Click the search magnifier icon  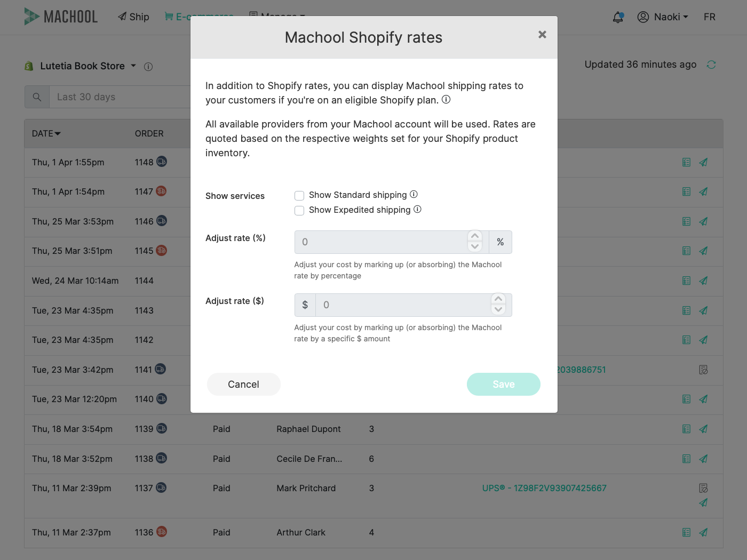click(37, 97)
